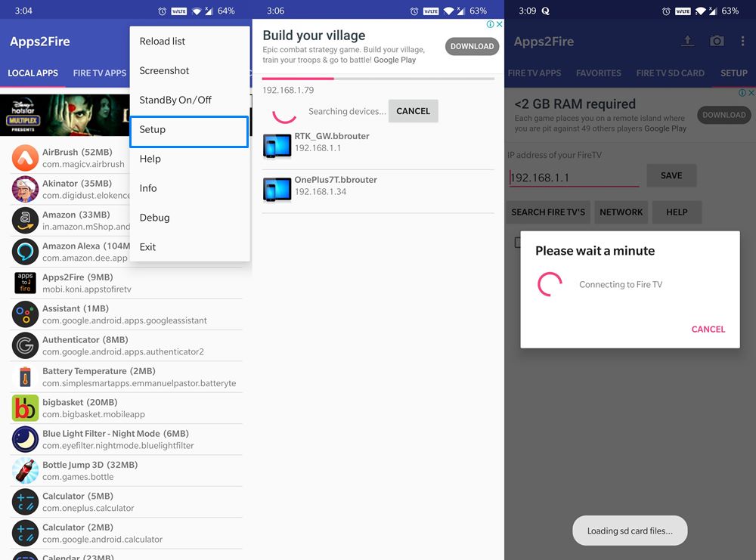Tap the Loading sd card files toast
The width and height of the screenshot is (756, 560).
click(630, 531)
